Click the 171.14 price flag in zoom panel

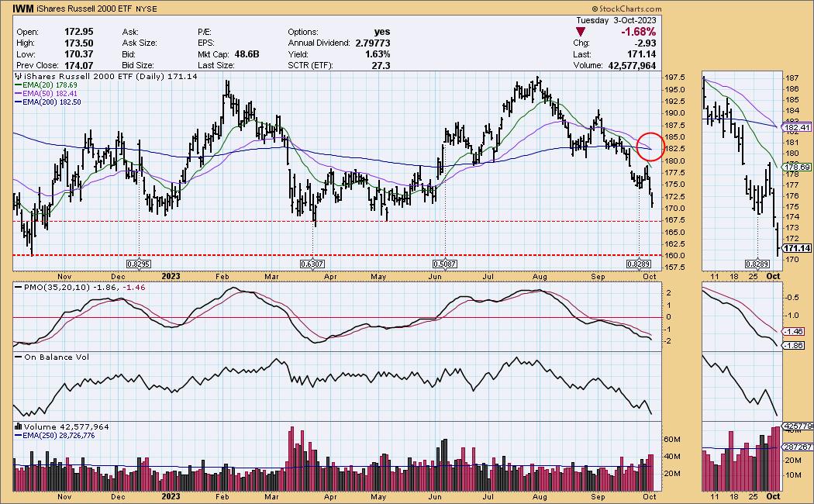click(797, 249)
